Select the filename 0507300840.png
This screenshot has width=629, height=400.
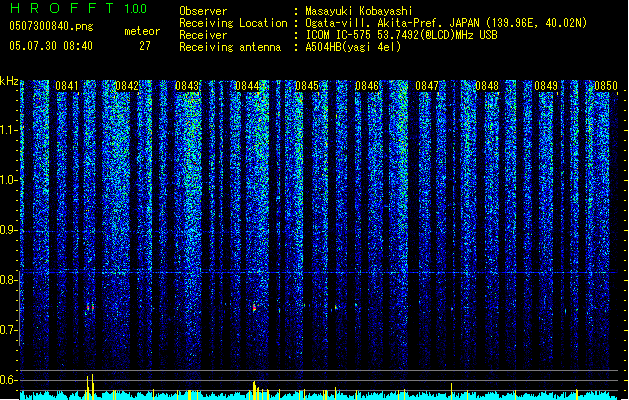coord(51,26)
